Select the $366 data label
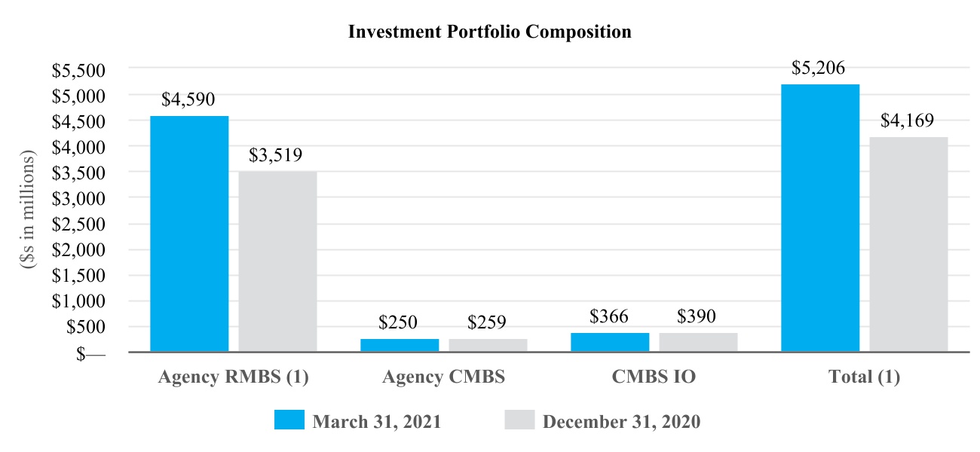 [x=609, y=316]
